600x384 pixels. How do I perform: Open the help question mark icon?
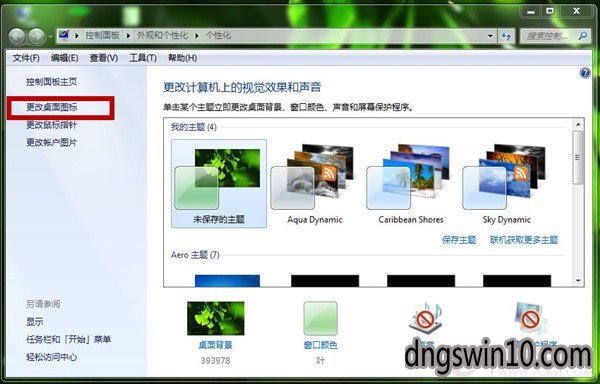coord(585,73)
